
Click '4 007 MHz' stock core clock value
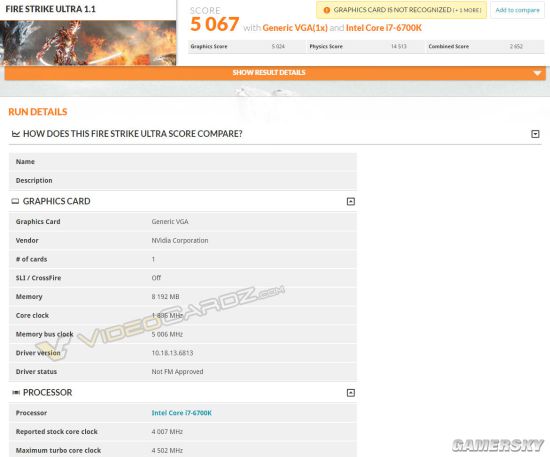click(167, 432)
